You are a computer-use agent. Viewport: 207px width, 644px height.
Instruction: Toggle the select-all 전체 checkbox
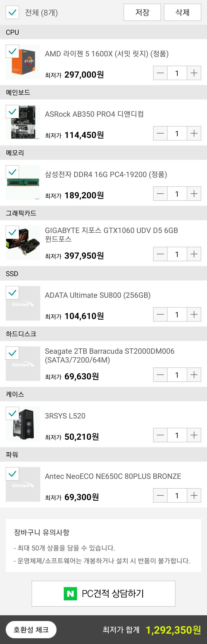(x=12, y=12)
